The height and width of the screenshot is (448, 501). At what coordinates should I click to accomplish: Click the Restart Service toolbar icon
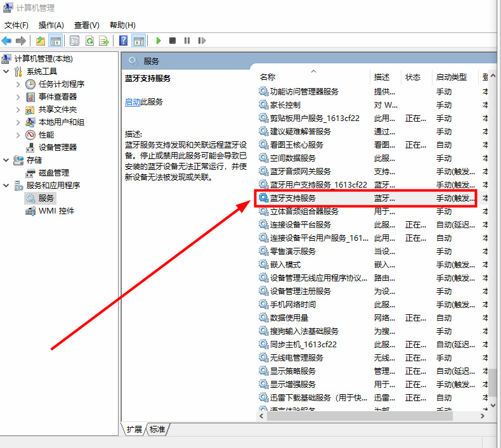coord(202,41)
